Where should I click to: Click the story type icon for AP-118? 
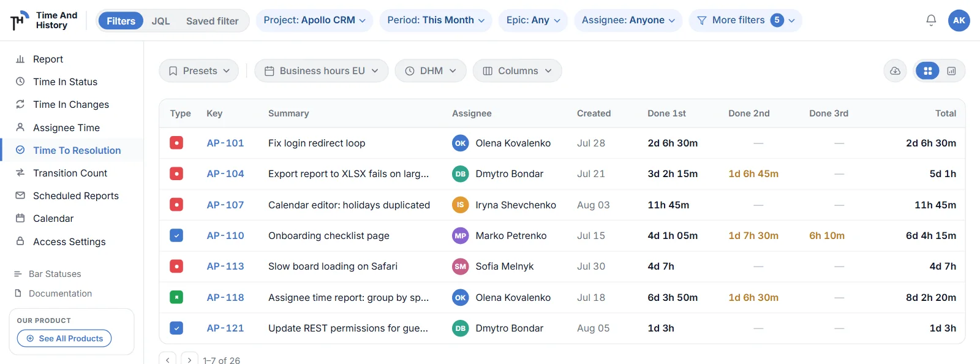tap(176, 297)
